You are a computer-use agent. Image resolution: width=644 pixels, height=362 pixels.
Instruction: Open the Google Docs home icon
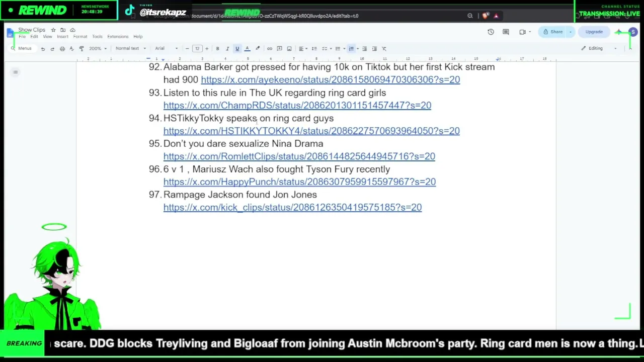tap(10, 33)
